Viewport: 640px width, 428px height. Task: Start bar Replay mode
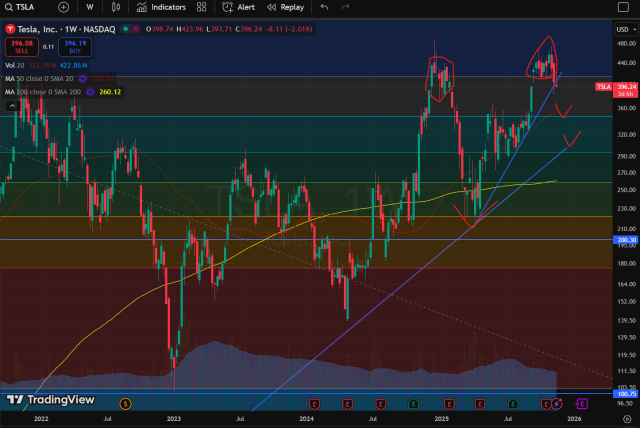click(x=286, y=7)
